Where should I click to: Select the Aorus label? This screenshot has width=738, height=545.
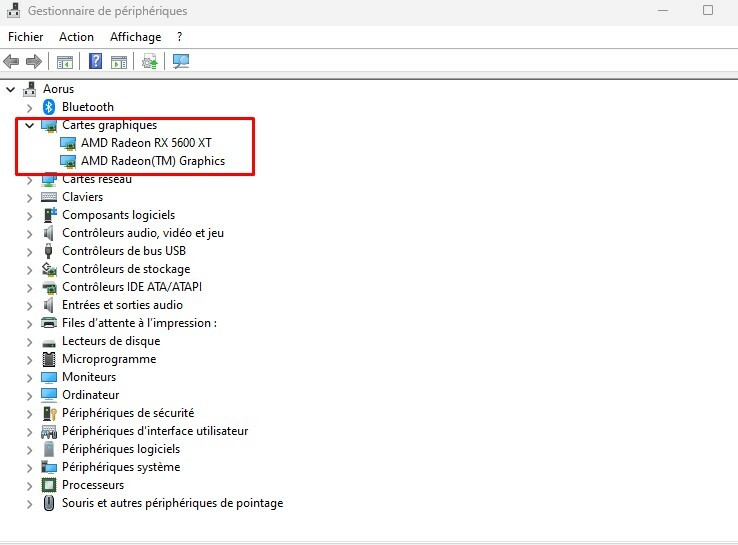pyautogui.click(x=59, y=89)
